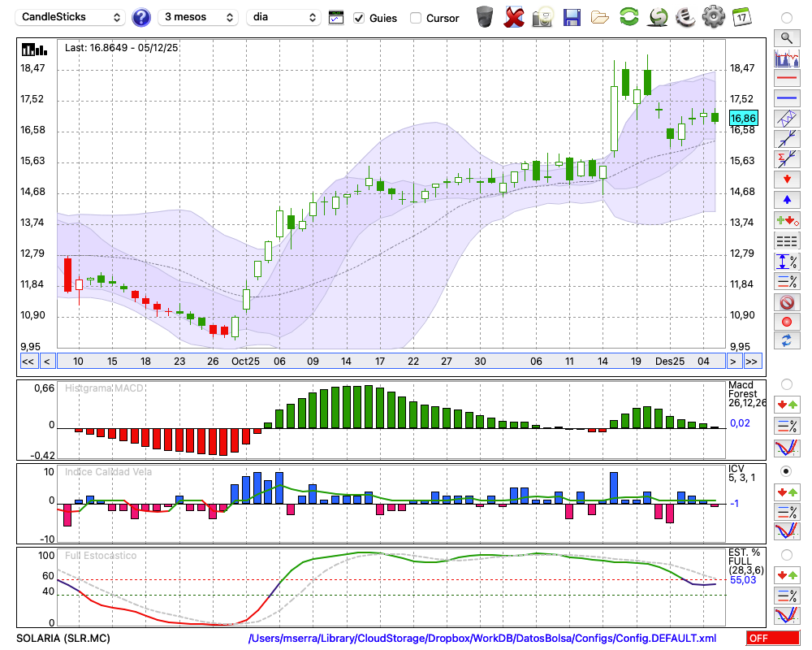Click the Config.DEFAULT.xml file path link
This screenshot has width=812, height=650.
click(x=482, y=639)
